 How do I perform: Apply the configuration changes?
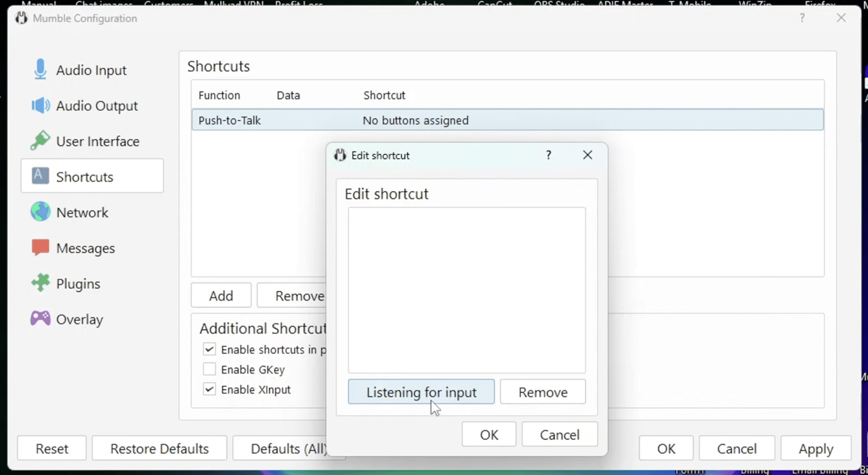815,448
